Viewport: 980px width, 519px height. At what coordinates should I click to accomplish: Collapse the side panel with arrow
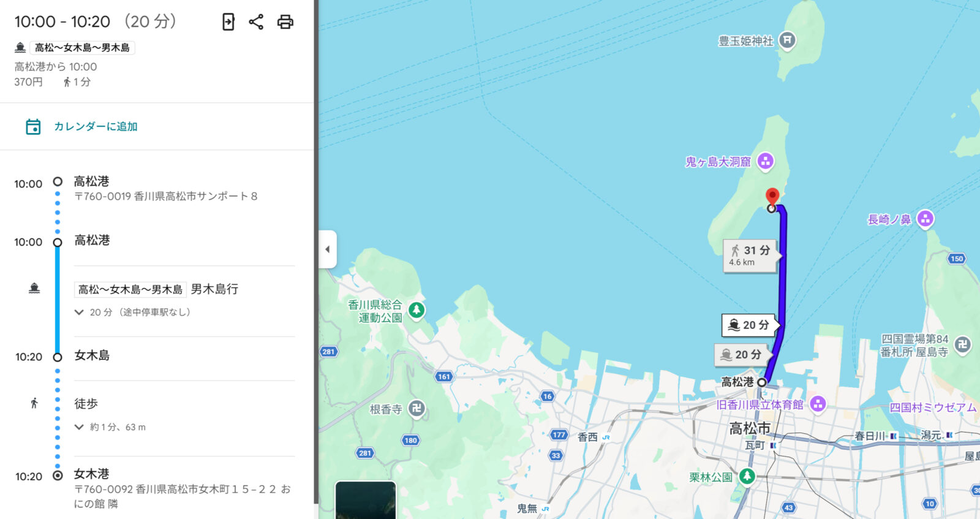click(x=328, y=249)
